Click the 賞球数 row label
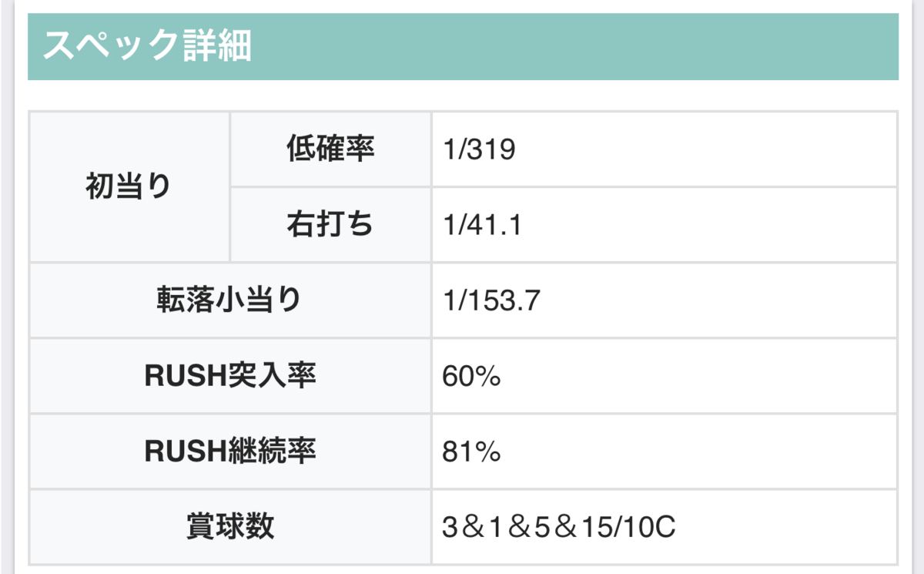924x574 pixels. coord(229,527)
